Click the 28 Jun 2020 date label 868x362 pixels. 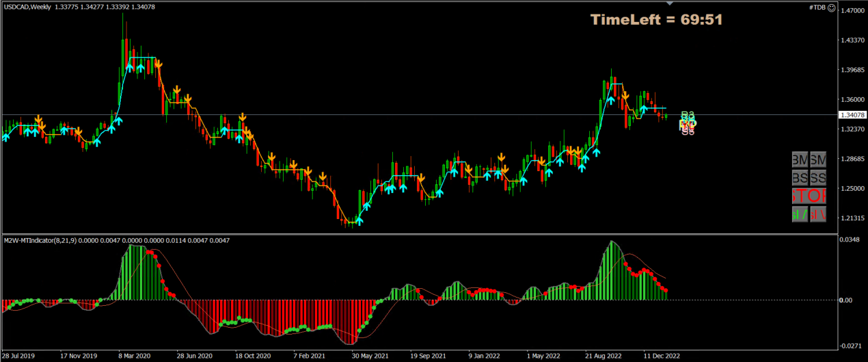pos(193,357)
